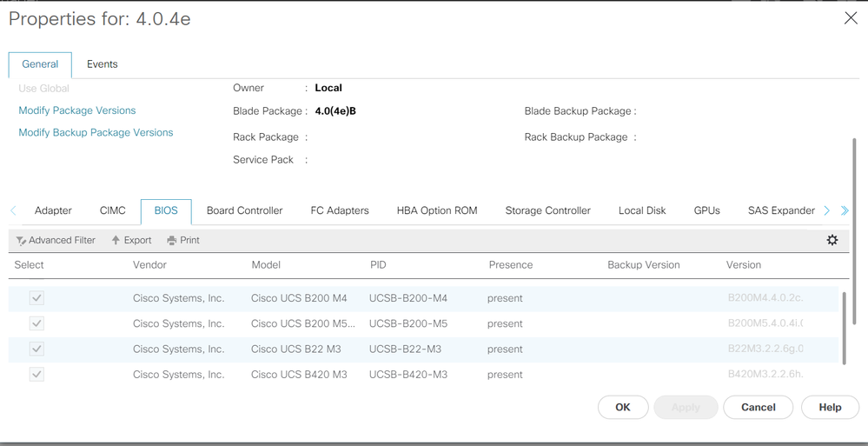Toggle checkbox for Cisco UCS B420 M3
This screenshot has width=868, height=446.
(x=36, y=375)
